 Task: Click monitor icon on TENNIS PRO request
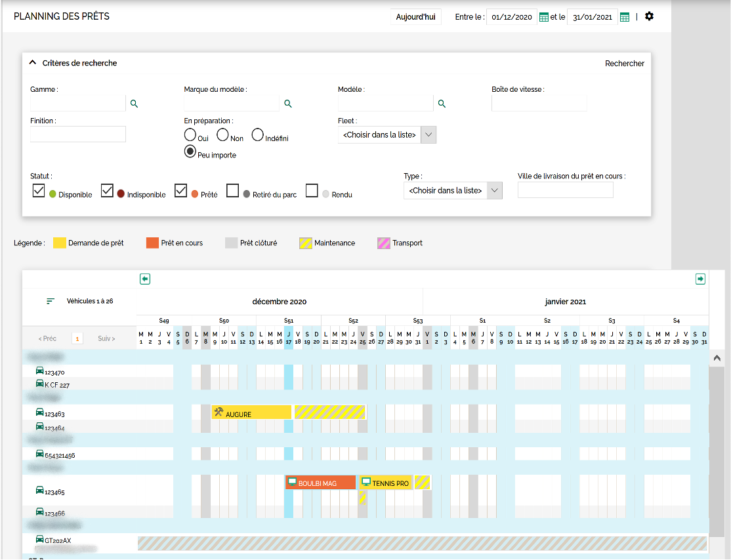(366, 482)
